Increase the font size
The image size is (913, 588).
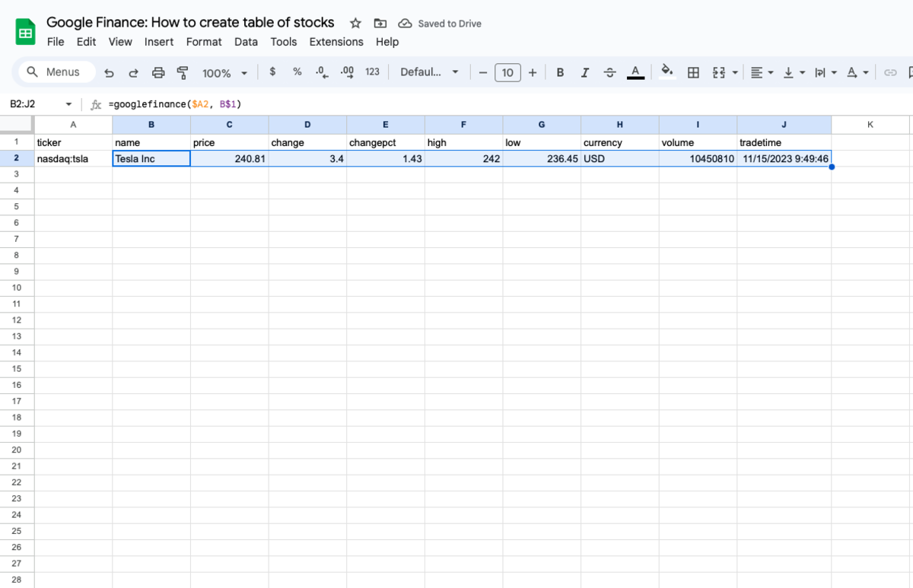pos(533,72)
